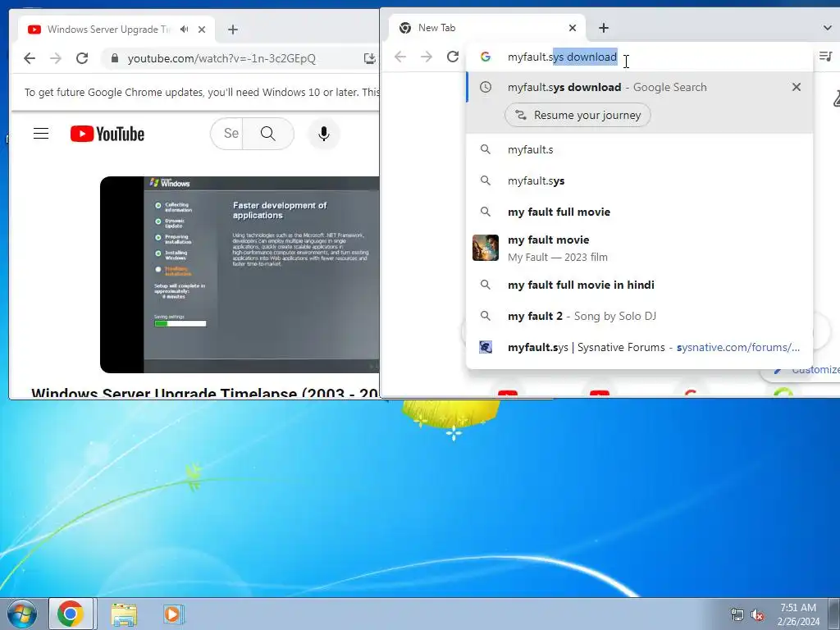Click forward arrow in YouTube window
This screenshot has height=630, width=840.
56,58
